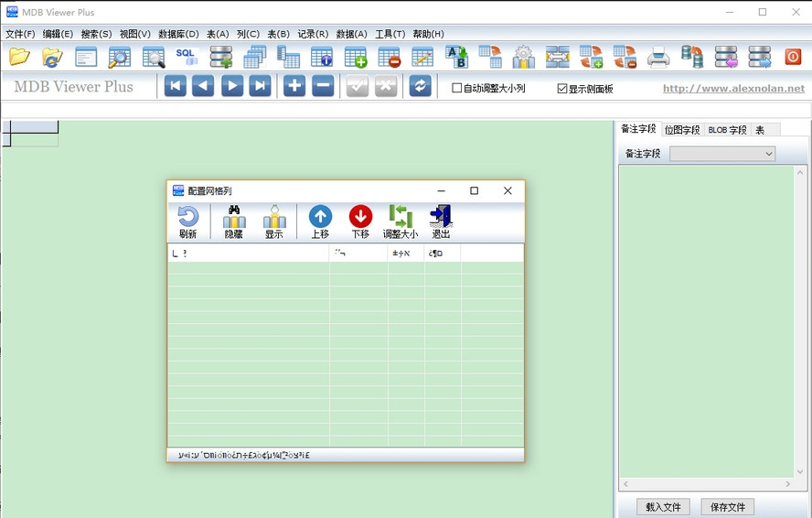Image resolution: width=812 pixels, height=518 pixels.
Task: Open the 工具(T) menu
Action: (x=390, y=34)
